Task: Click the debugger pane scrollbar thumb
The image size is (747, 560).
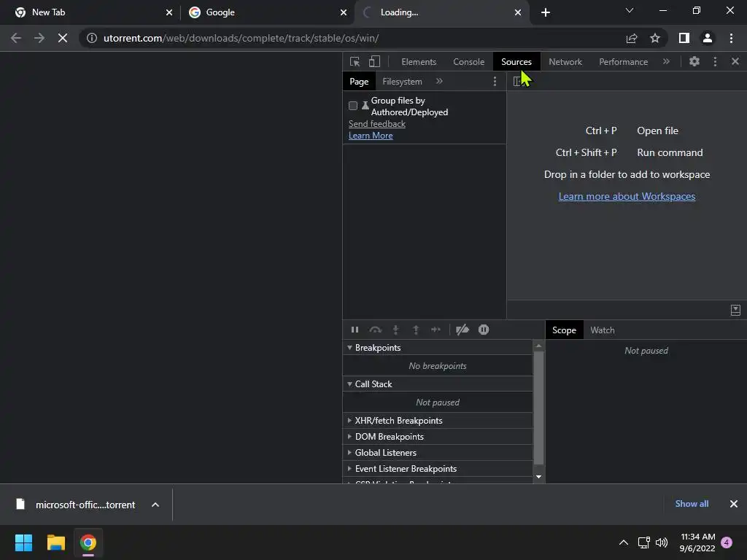Action: pos(538,408)
